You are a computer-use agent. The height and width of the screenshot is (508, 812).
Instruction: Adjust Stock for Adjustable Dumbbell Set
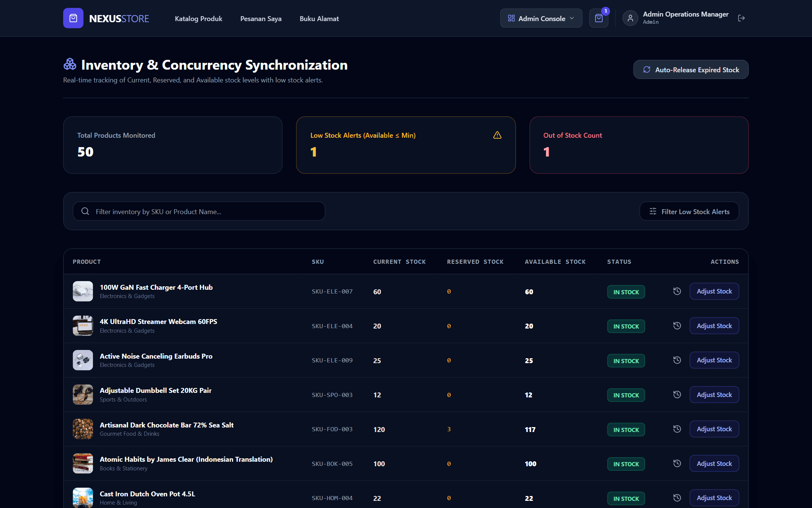coord(714,395)
